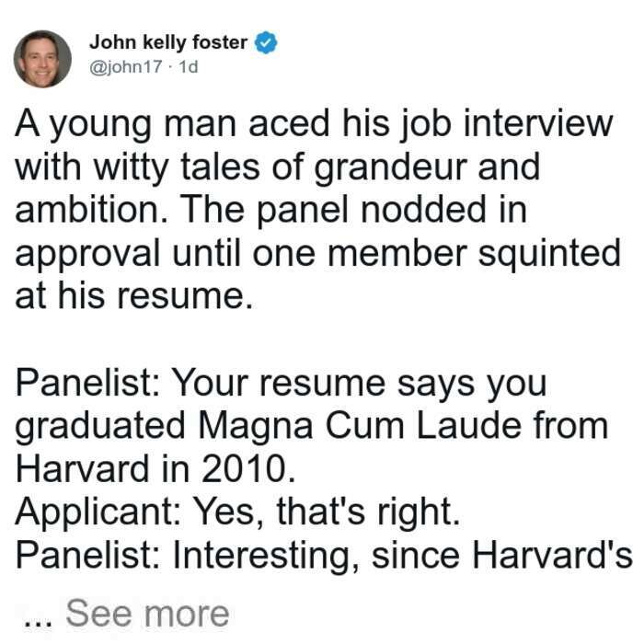Click the opening line about the job interview
This screenshot has width=644, height=644.
[x=314, y=125]
